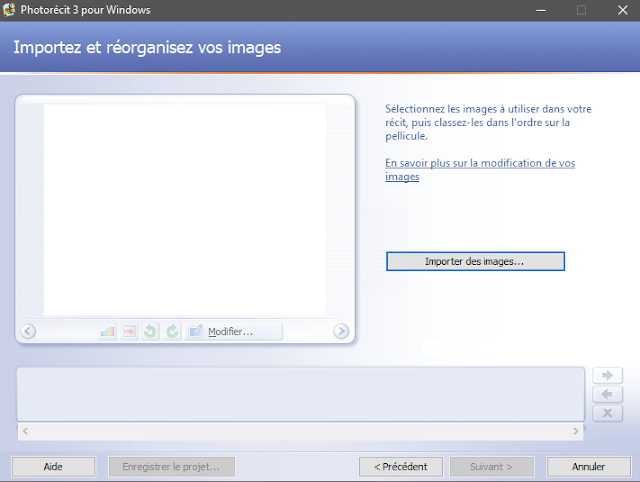This screenshot has height=482, width=640.
Task: Rotate image counterclockwise icon
Action: coord(150,331)
